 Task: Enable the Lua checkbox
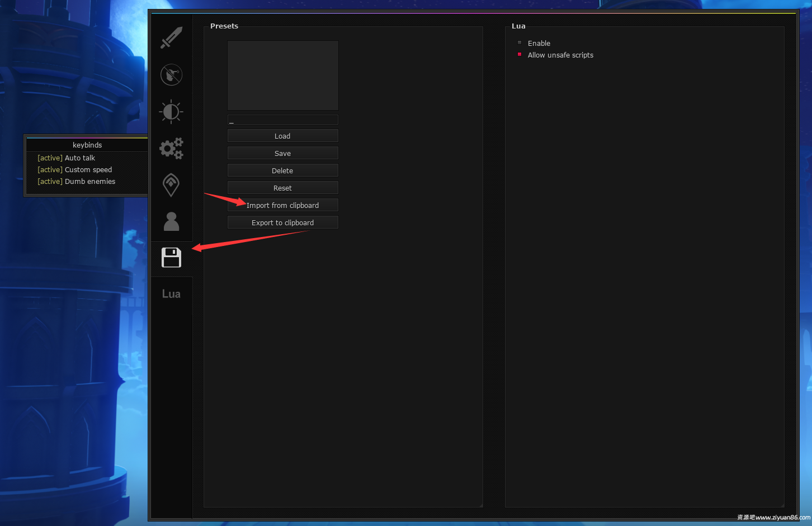pyautogui.click(x=520, y=43)
